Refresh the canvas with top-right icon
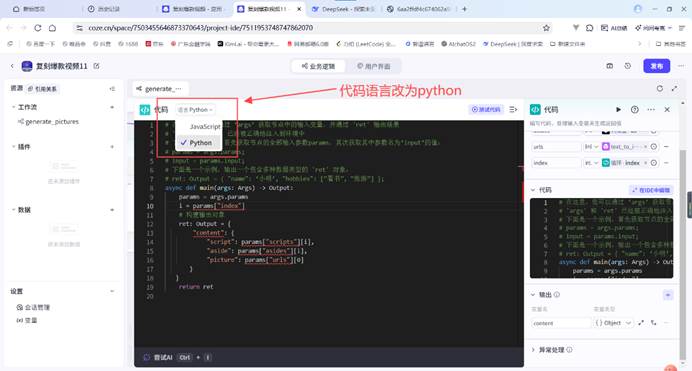Viewport: 692px width, 371px height. pos(659,89)
